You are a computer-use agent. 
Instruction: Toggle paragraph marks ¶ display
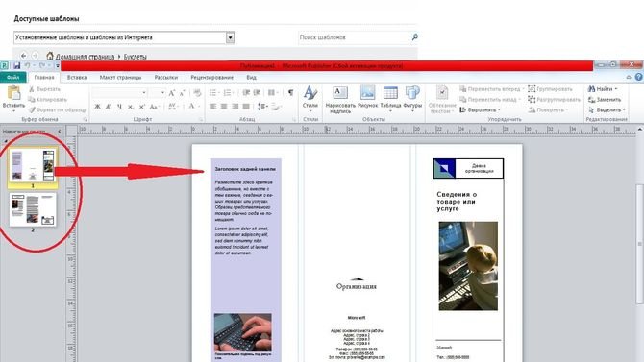[x=290, y=93]
